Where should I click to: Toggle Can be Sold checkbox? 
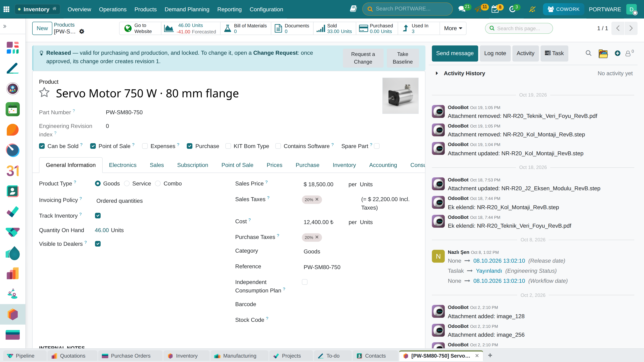[x=42, y=146]
